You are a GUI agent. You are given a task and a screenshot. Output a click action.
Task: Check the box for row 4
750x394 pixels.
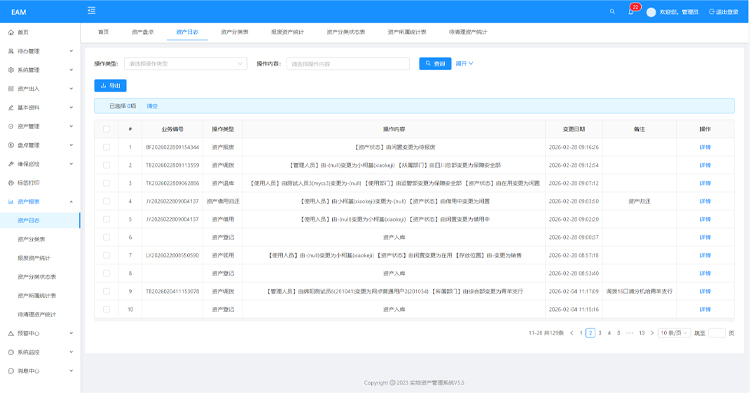[x=106, y=201]
